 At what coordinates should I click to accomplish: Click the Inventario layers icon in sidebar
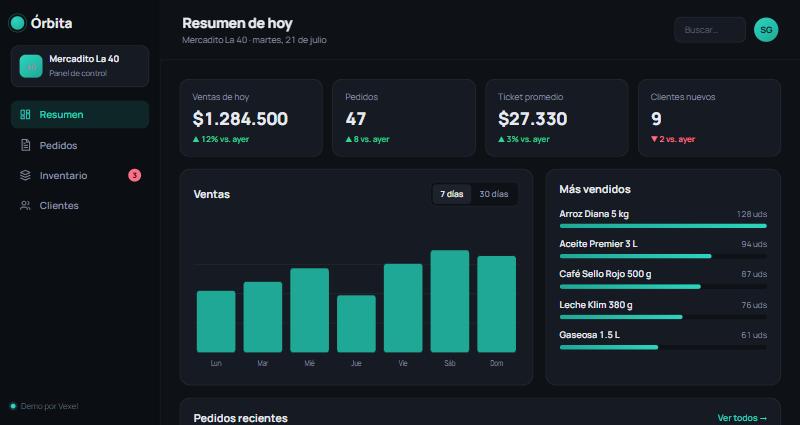(x=25, y=176)
